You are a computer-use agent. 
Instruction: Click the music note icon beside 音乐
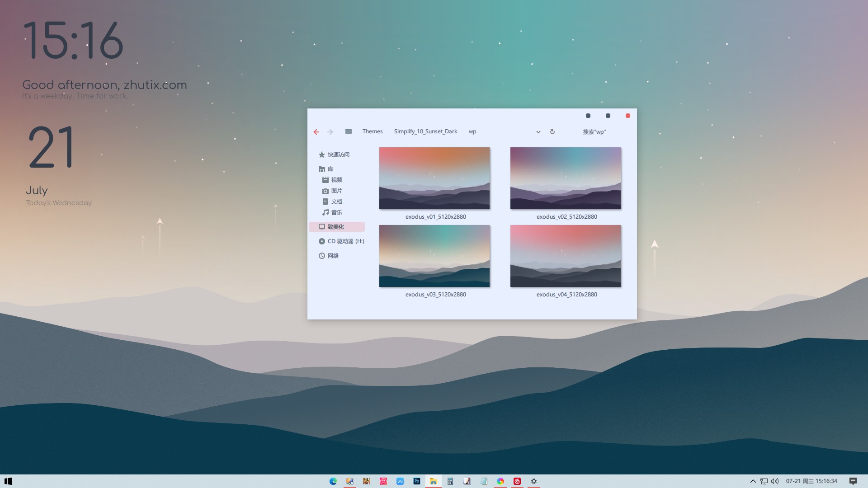point(325,212)
